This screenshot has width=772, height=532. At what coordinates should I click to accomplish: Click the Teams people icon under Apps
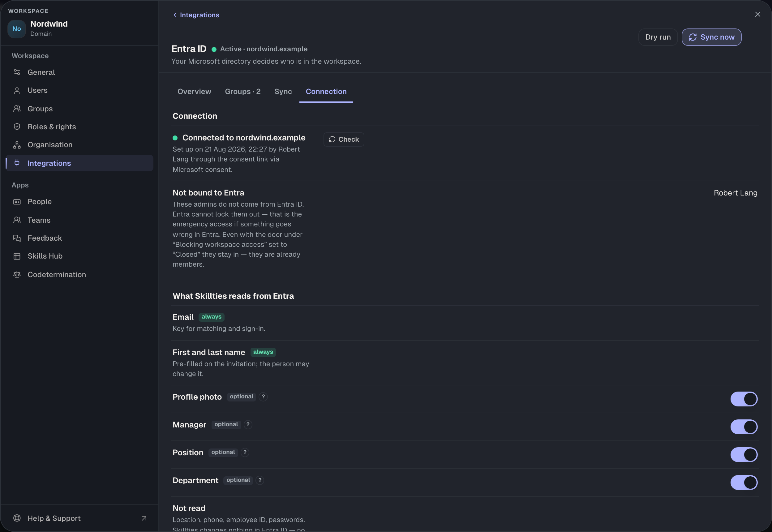(17, 220)
